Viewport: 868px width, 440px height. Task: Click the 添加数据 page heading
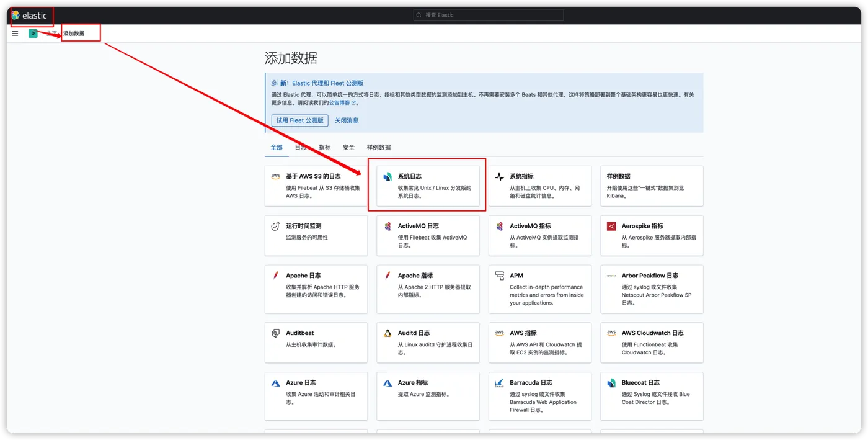coord(291,58)
